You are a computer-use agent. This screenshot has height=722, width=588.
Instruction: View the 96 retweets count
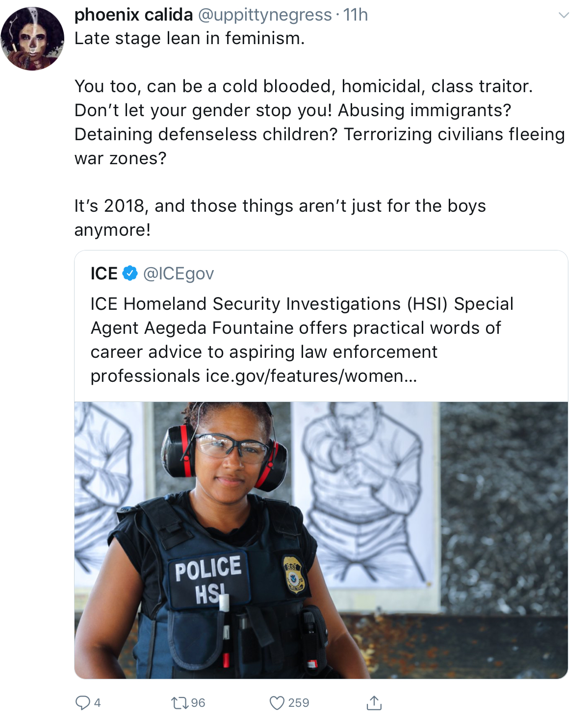coord(198,703)
